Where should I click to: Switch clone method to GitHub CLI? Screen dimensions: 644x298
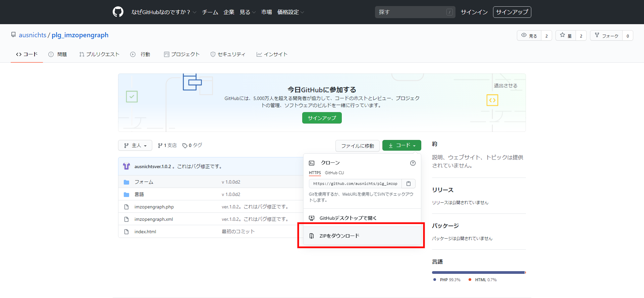[x=334, y=173]
